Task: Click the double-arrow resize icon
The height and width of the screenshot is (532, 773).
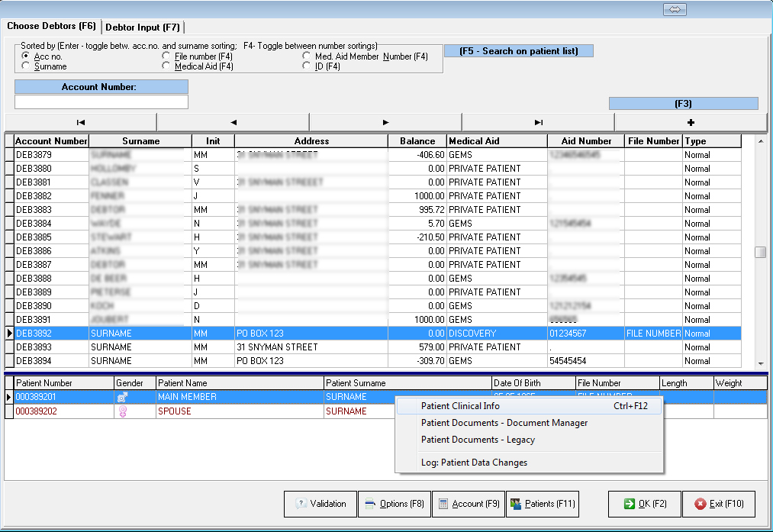Action: pyautogui.click(x=675, y=9)
